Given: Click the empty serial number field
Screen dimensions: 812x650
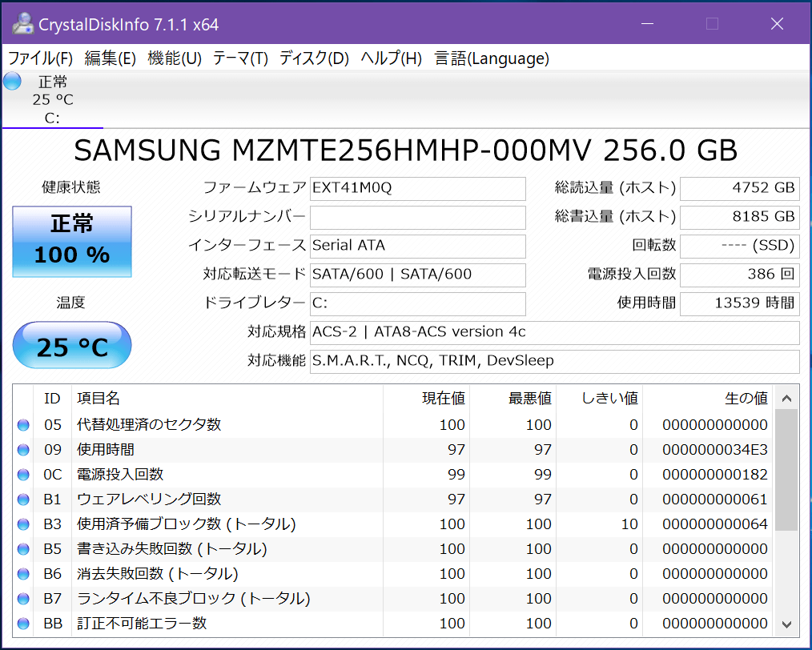Looking at the screenshot, I should [x=417, y=218].
